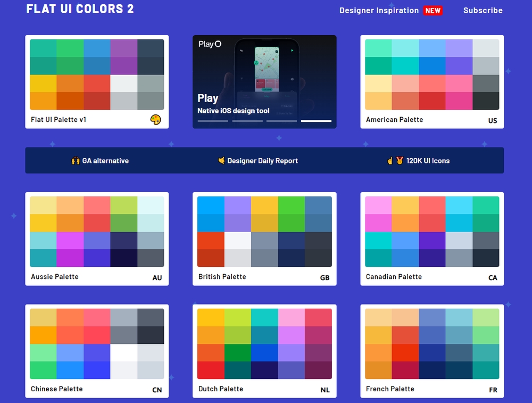The height and width of the screenshot is (403, 532).
Task: Click the FR badge on French Palette
Action: pos(492,390)
